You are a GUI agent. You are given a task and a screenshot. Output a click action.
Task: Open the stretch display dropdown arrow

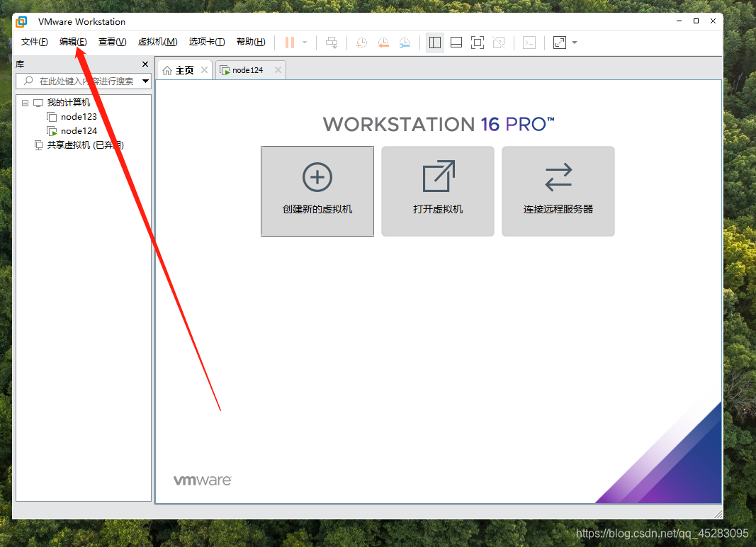coord(575,43)
